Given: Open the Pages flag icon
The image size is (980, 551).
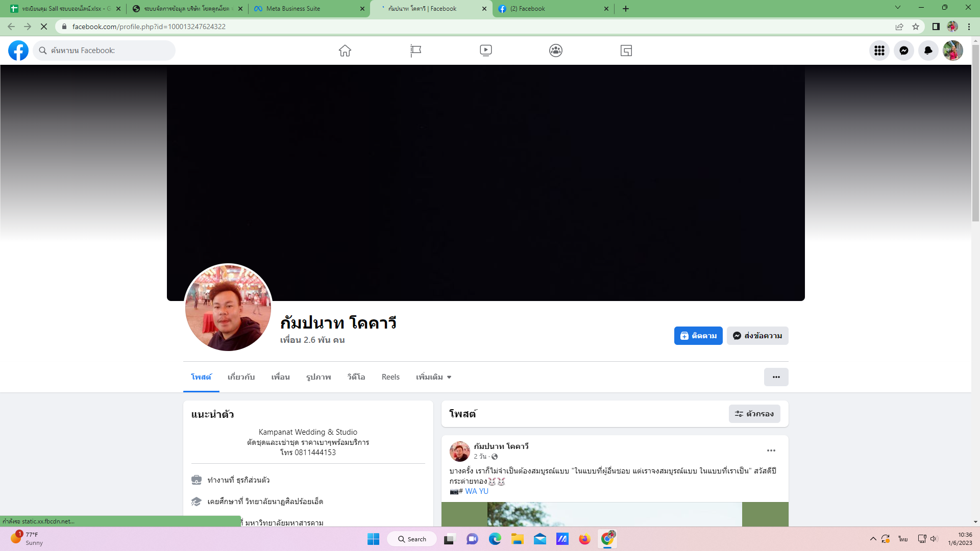Looking at the screenshot, I should (415, 51).
